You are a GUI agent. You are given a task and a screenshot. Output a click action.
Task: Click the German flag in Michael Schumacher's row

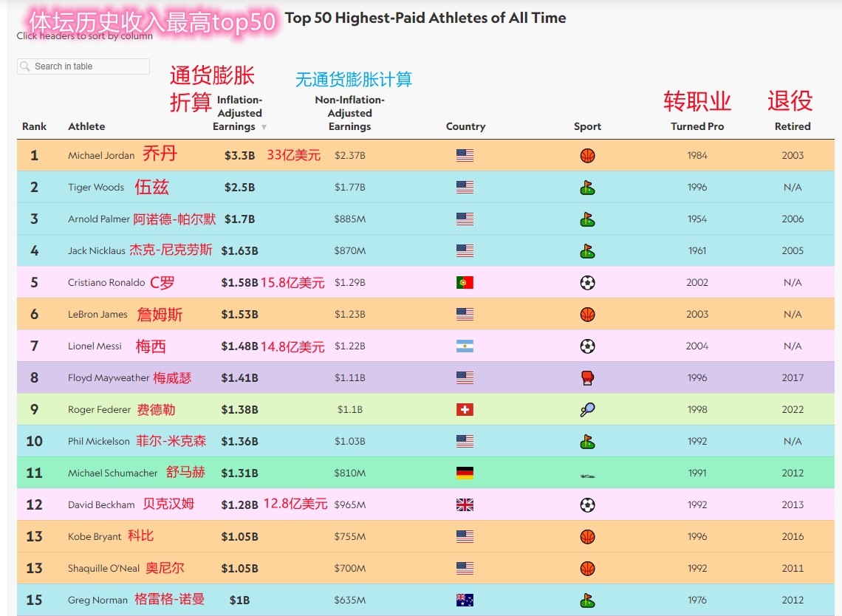[x=465, y=473]
